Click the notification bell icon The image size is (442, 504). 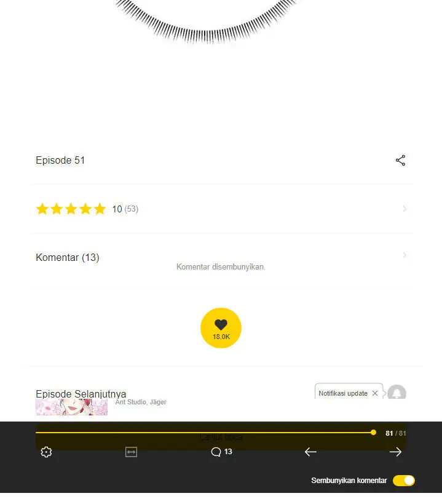[397, 393]
